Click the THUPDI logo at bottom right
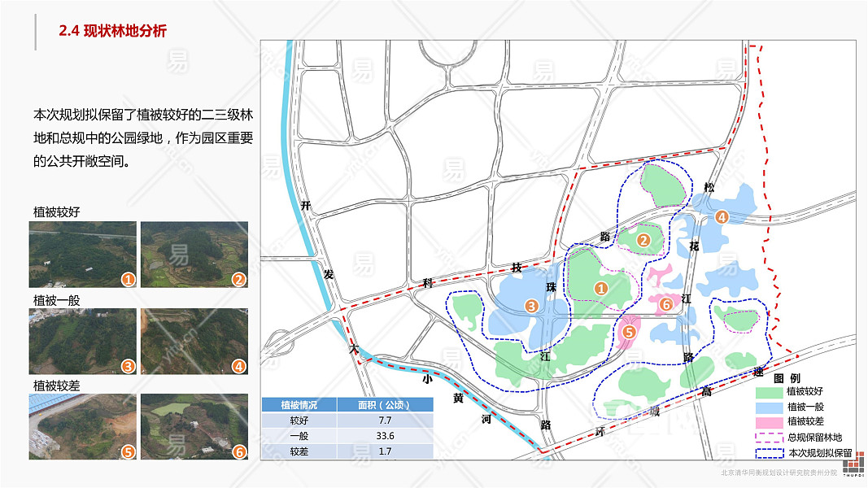Image resolution: width=868 pixels, height=488 pixels. coord(853,464)
